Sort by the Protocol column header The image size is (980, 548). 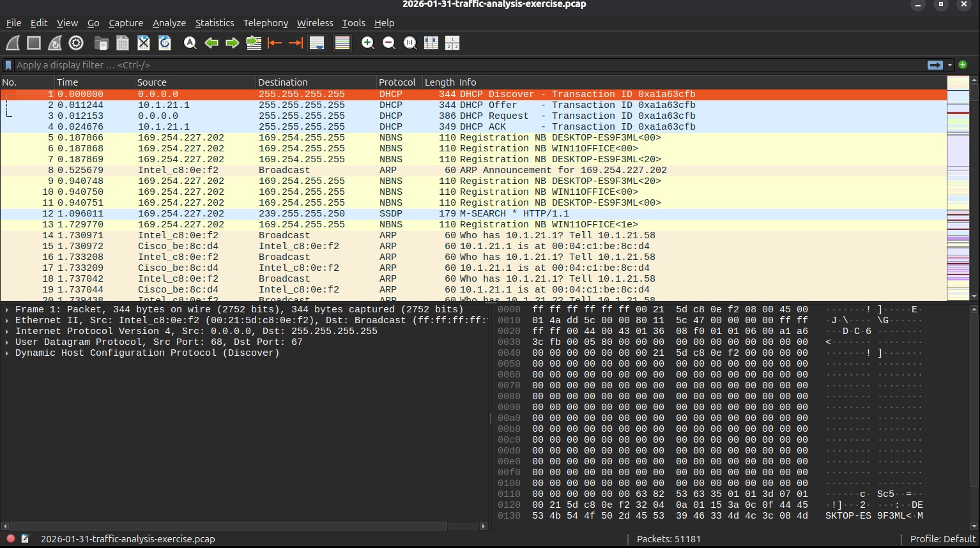[x=400, y=82]
